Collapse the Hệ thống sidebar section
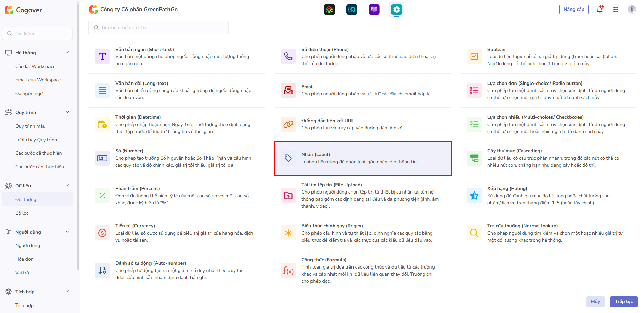The image size is (644, 313). tap(67, 52)
